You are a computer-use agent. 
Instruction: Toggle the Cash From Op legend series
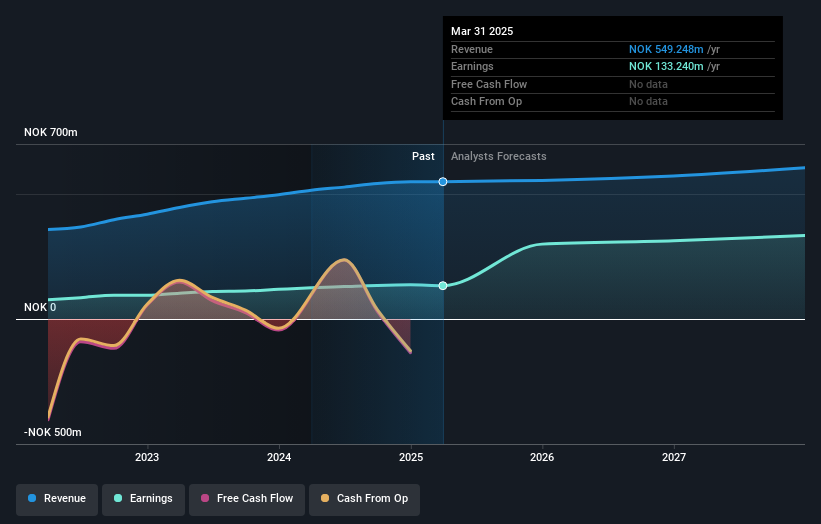[x=364, y=499]
